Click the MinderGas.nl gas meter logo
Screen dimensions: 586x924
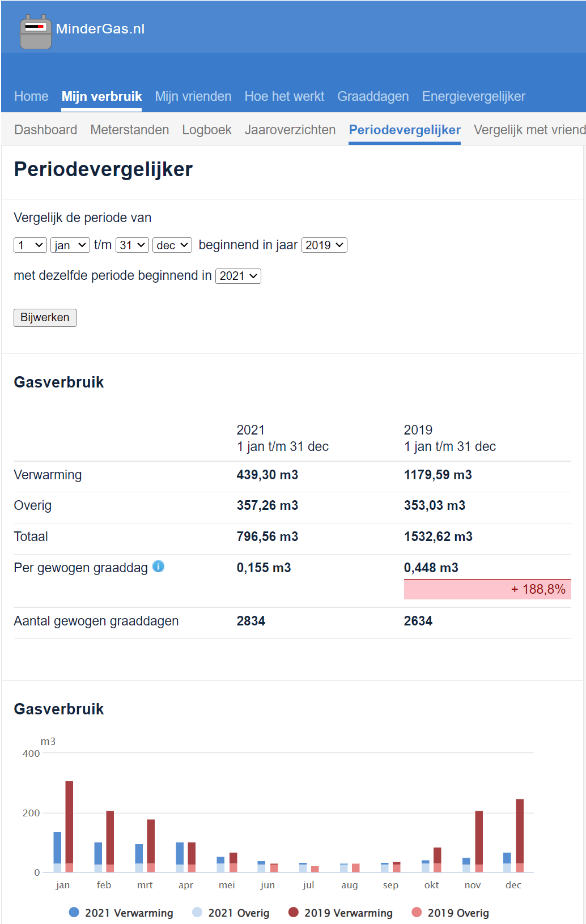click(36, 32)
